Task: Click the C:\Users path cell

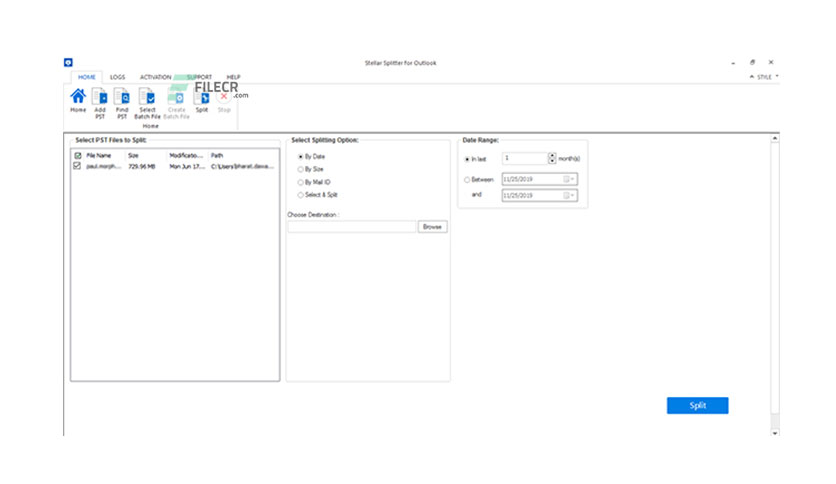Action: (243, 166)
